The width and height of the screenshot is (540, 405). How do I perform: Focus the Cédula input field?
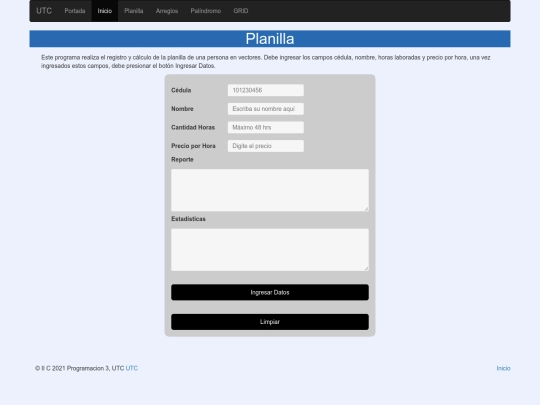266,90
